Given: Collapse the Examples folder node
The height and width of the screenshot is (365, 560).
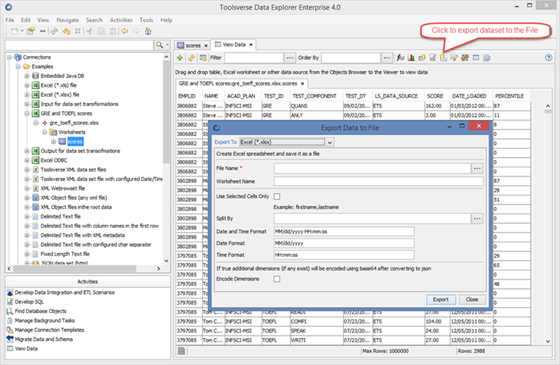Looking at the screenshot, I should [18, 66].
